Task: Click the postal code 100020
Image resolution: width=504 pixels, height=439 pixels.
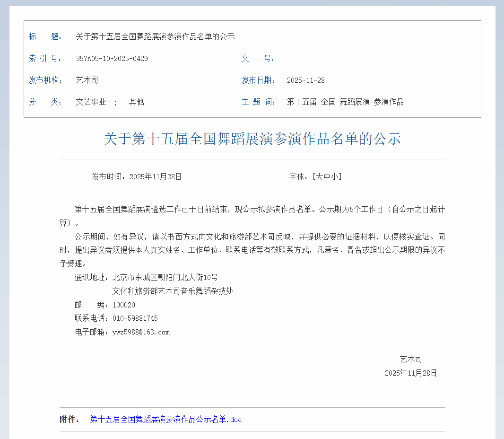Action: point(124,305)
